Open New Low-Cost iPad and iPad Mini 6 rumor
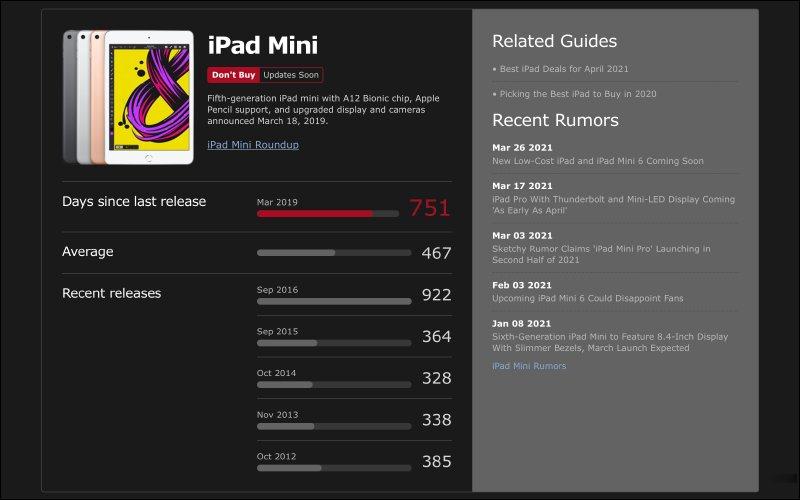The image size is (800, 500). click(x=597, y=161)
